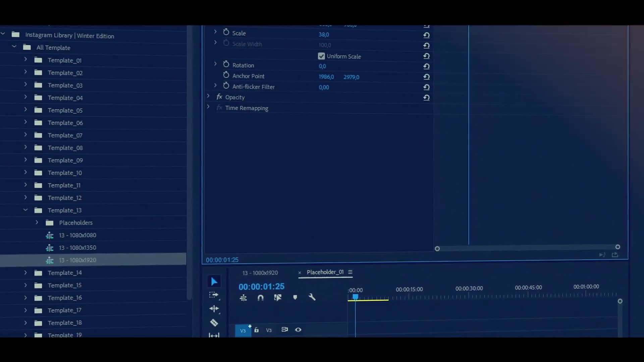Expand the Opacity effect
The height and width of the screenshot is (362, 644).
pyautogui.click(x=208, y=96)
